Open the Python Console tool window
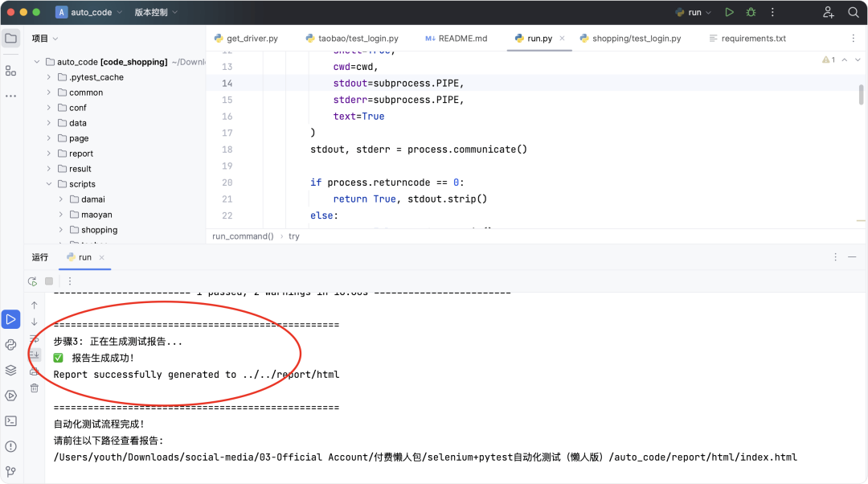Image resolution: width=868 pixels, height=484 pixels. coord(10,345)
